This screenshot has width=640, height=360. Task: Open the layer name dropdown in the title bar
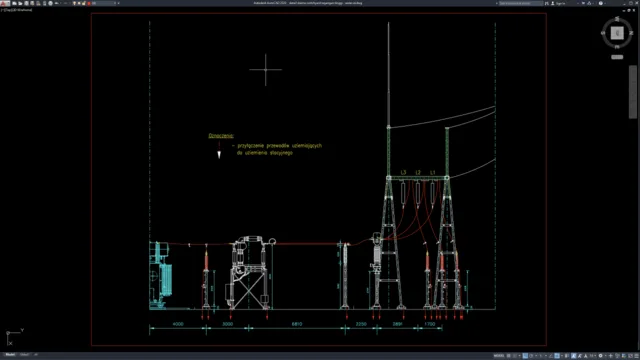pos(115,3)
